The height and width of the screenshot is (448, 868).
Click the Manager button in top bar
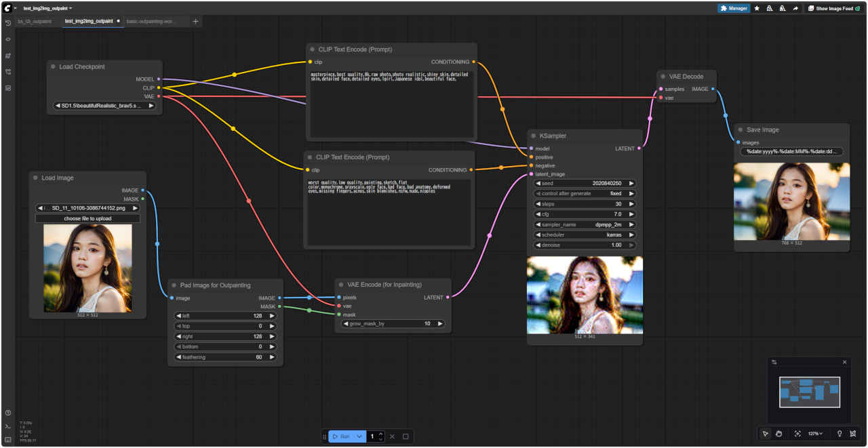click(x=734, y=8)
